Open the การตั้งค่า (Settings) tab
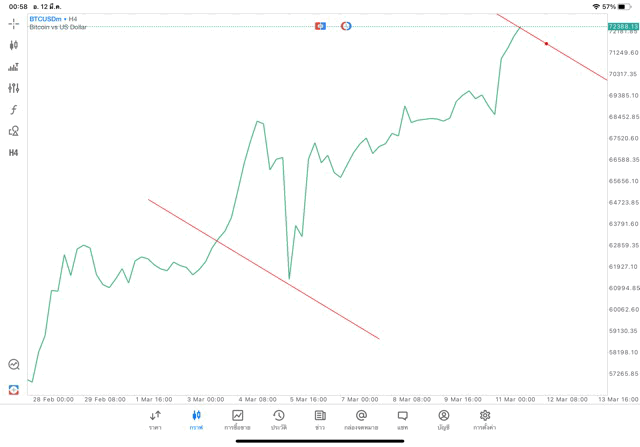 point(485,419)
